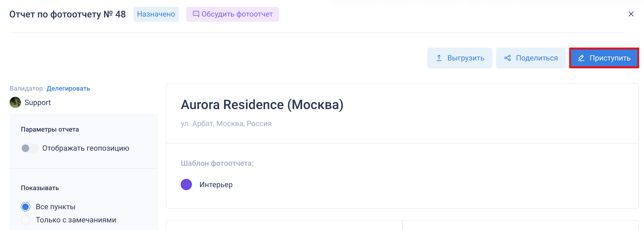Click the chat icon beside Обсудить фотоотчет

click(x=196, y=14)
